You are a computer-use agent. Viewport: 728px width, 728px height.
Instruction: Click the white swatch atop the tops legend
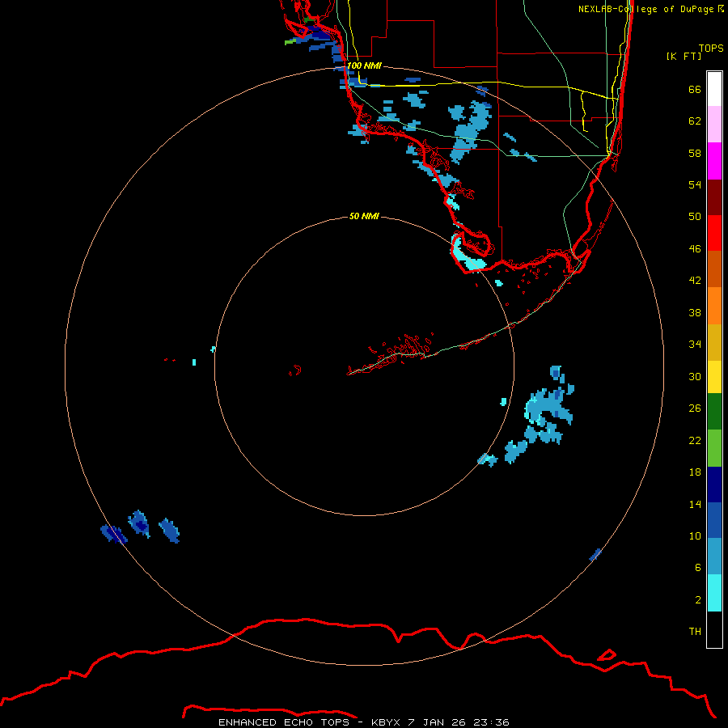[714, 89]
